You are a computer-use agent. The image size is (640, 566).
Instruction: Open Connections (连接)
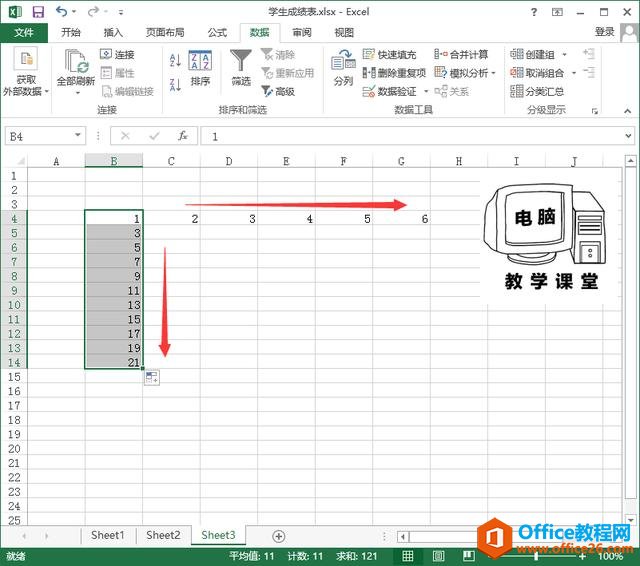point(118,54)
